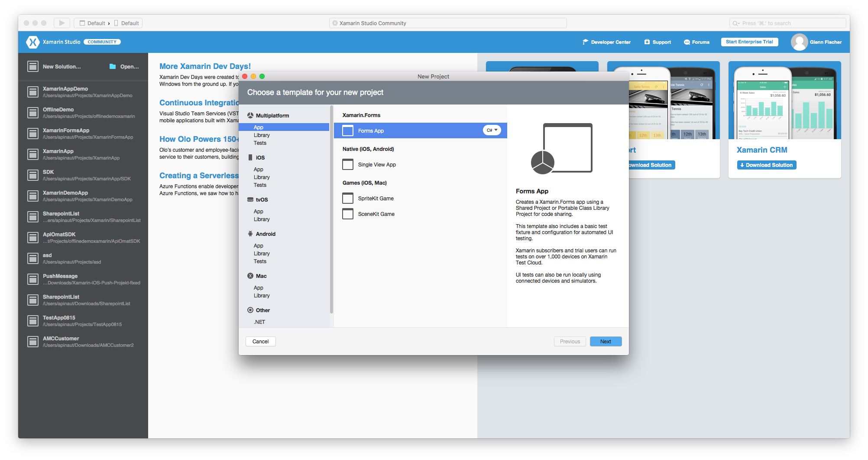The width and height of the screenshot is (868, 460).
Task: Open the Forums link
Action: (x=696, y=42)
